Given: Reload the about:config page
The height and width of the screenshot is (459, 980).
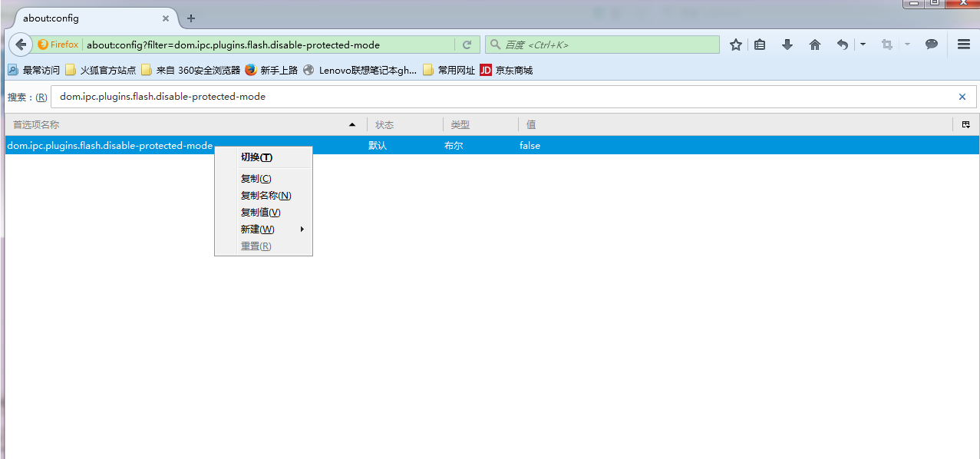Looking at the screenshot, I should click(x=467, y=45).
